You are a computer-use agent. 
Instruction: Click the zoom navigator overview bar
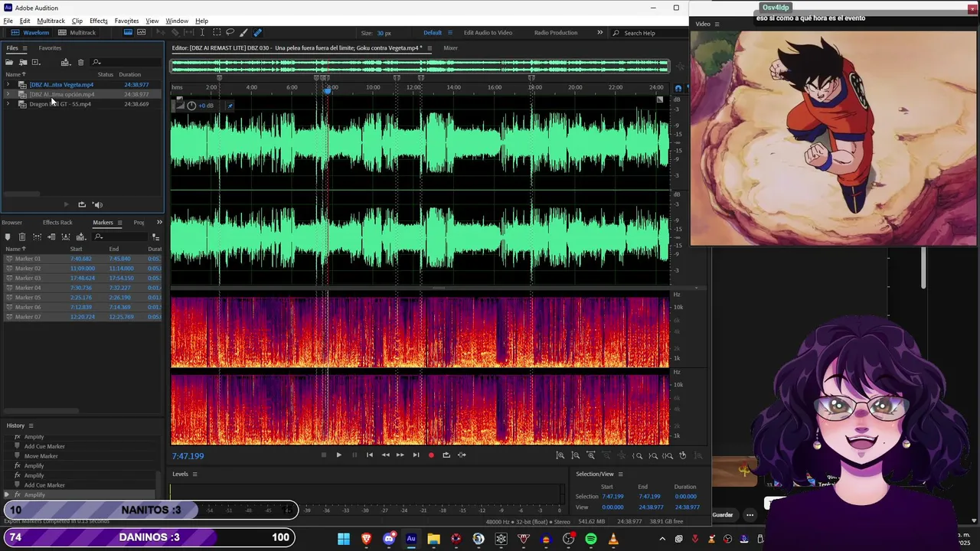pyautogui.click(x=420, y=67)
